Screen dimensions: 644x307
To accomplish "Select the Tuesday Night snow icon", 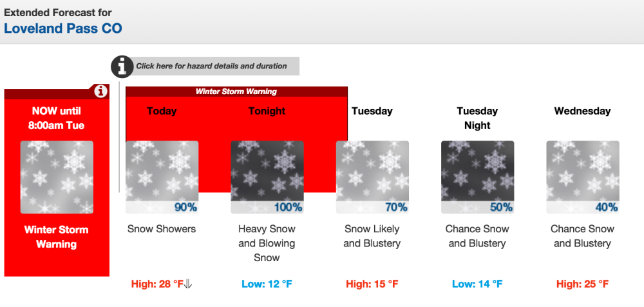I will click(x=477, y=177).
